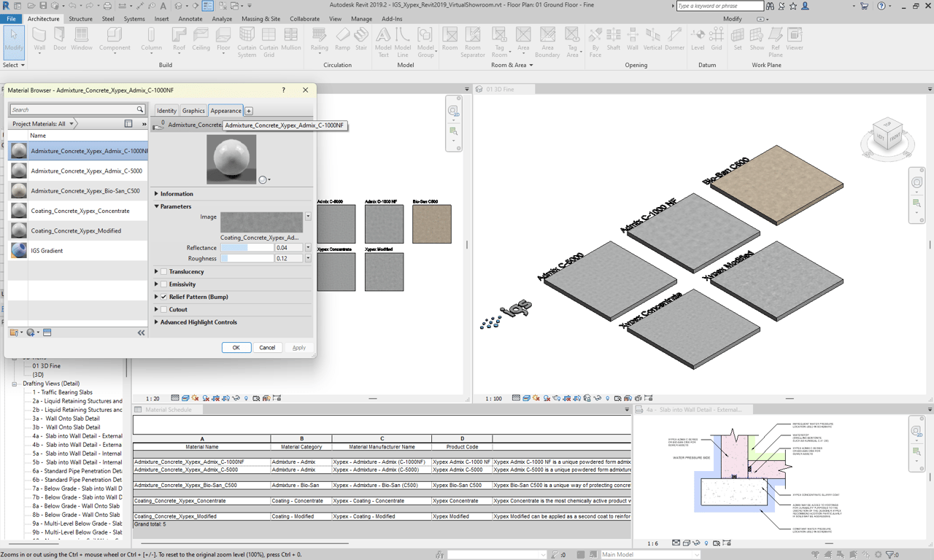Screen dimensions: 934x560
Task: Click the Door tool icon
Action: point(59,39)
